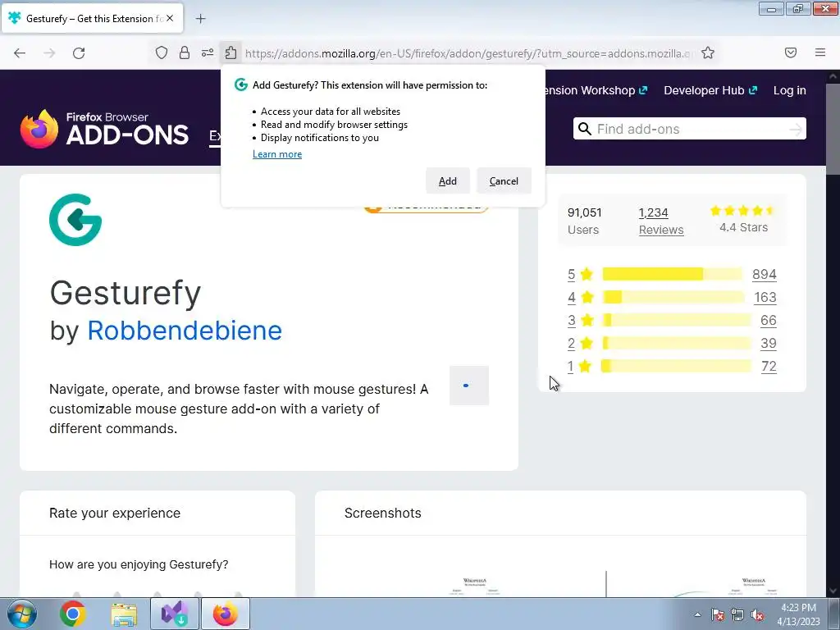
Task: Click the 4.4 Stars rating display
Action: [x=743, y=219]
